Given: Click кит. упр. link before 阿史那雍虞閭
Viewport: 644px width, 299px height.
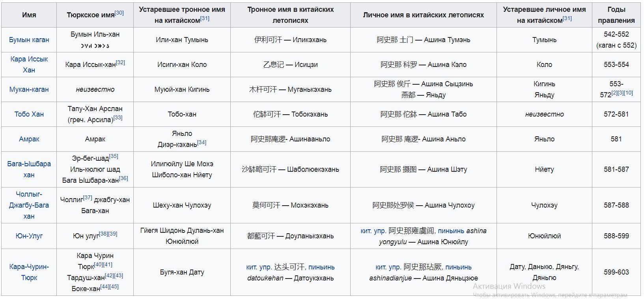Looking at the screenshot, I should [373, 231].
